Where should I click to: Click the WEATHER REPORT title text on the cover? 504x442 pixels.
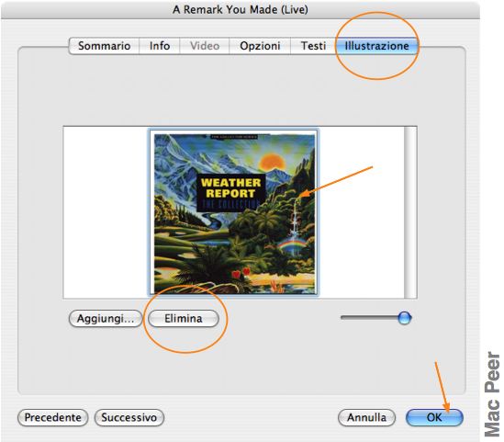click(x=230, y=187)
